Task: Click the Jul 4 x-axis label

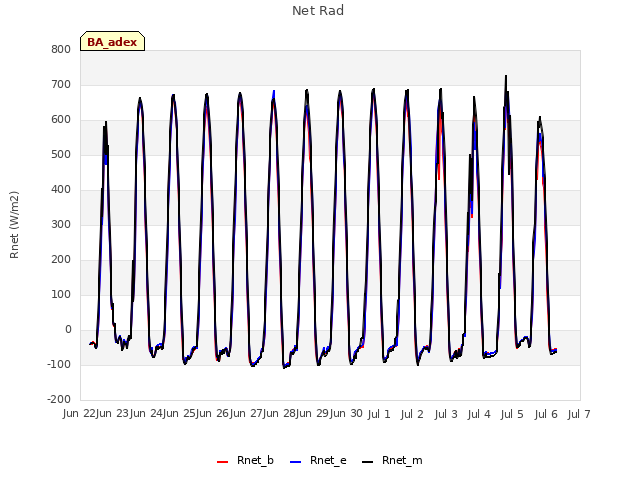Action: (479, 415)
